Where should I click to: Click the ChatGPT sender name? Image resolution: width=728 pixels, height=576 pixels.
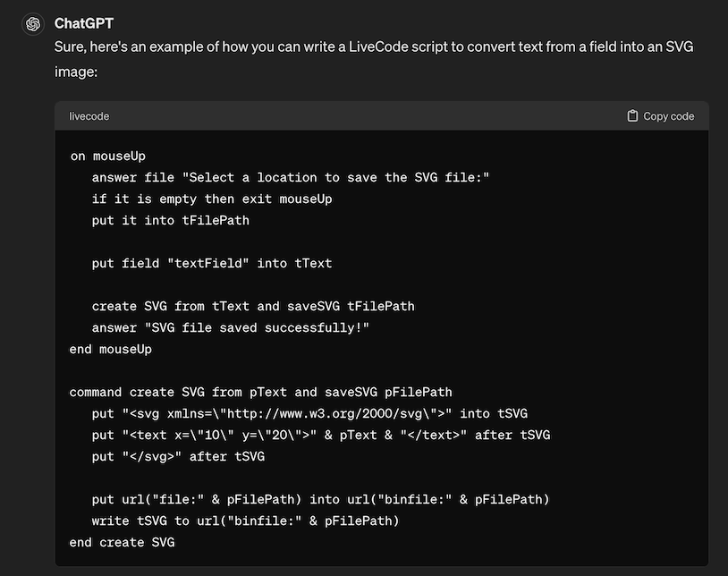(84, 23)
